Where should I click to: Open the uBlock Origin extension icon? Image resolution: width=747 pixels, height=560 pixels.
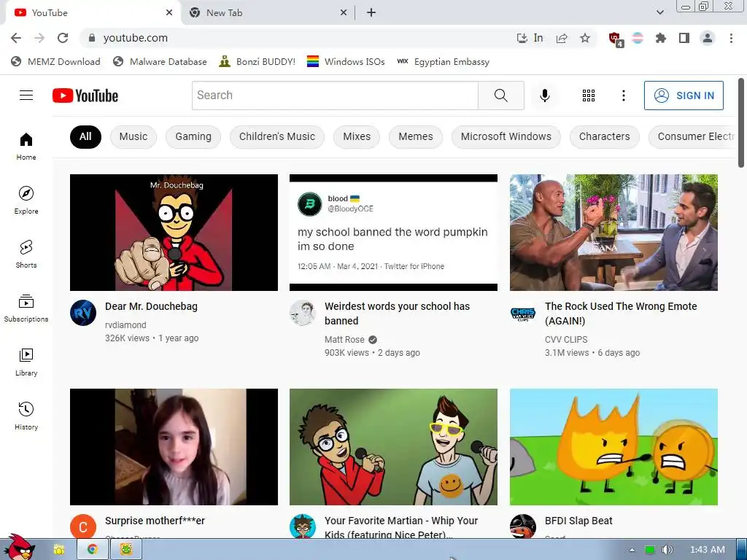coord(615,39)
